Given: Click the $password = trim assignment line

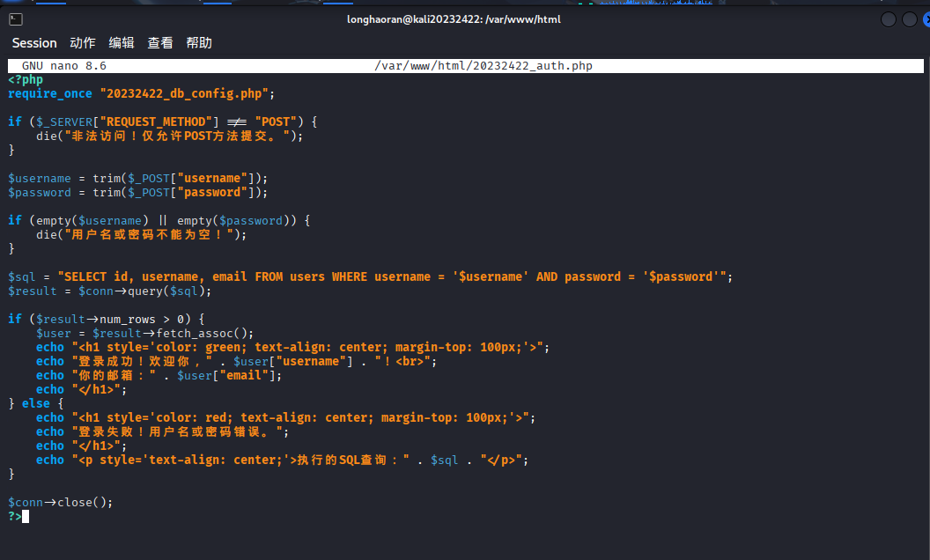Looking at the screenshot, I should pyautogui.click(x=137, y=193).
